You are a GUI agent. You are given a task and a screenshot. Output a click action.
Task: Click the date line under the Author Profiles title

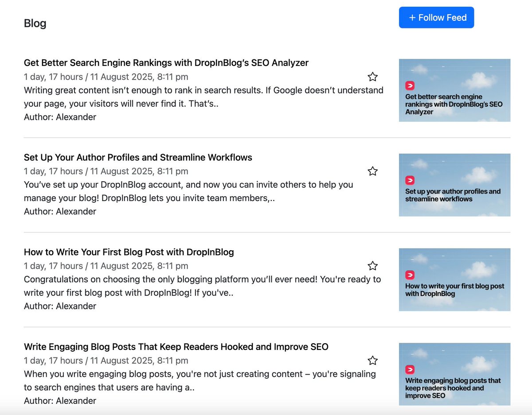pos(106,171)
